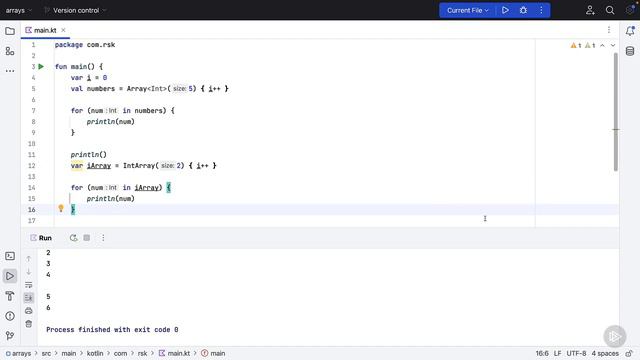The height and width of the screenshot is (360, 640).
Task: Click main.kt in the breadcrumb bar
Action: (x=174, y=353)
